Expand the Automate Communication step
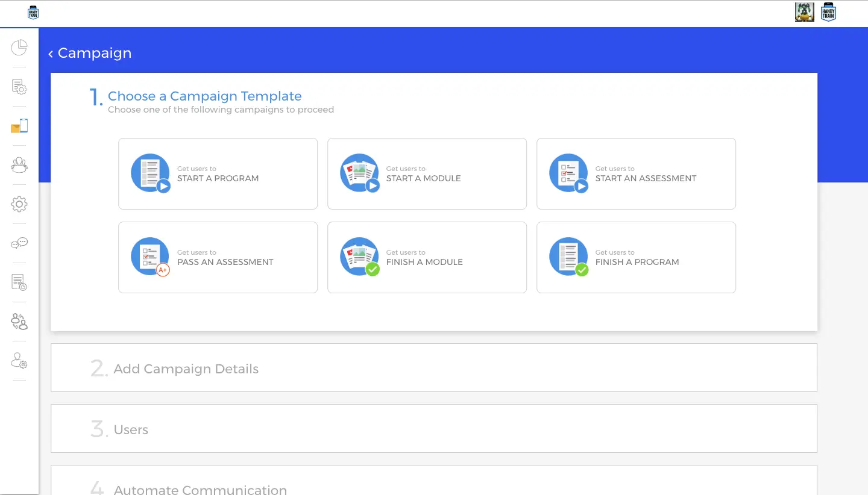Viewport: 868px width, 495px height. tap(434, 481)
